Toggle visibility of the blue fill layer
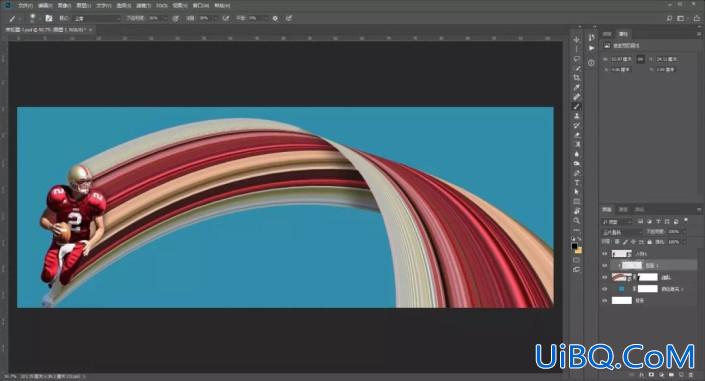The height and width of the screenshot is (381, 705). [x=605, y=289]
